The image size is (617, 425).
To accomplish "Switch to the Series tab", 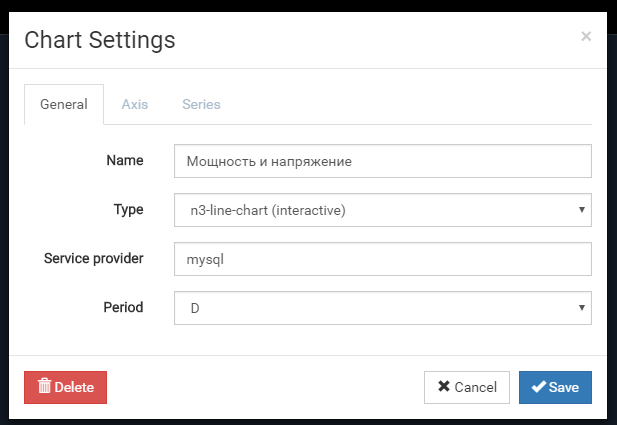I will (201, 104).
